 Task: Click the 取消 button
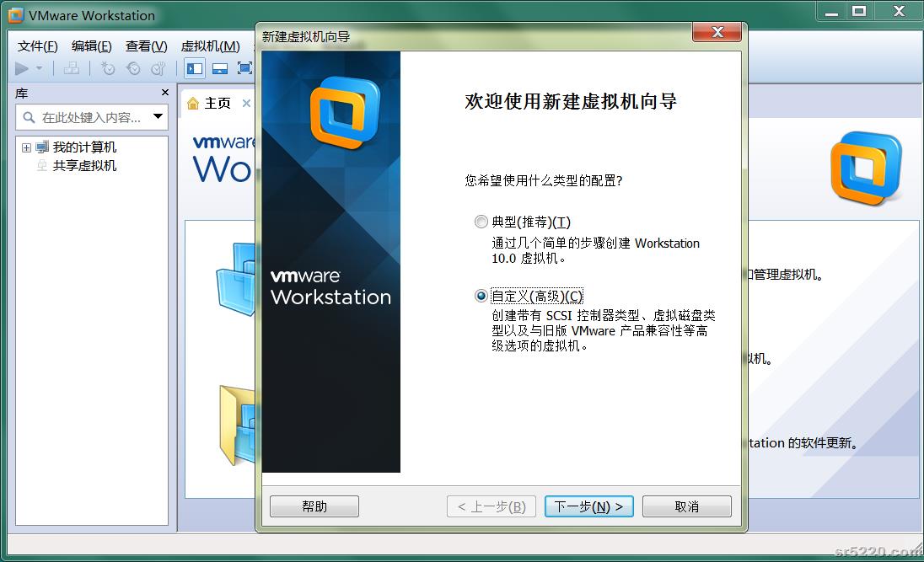686,506
